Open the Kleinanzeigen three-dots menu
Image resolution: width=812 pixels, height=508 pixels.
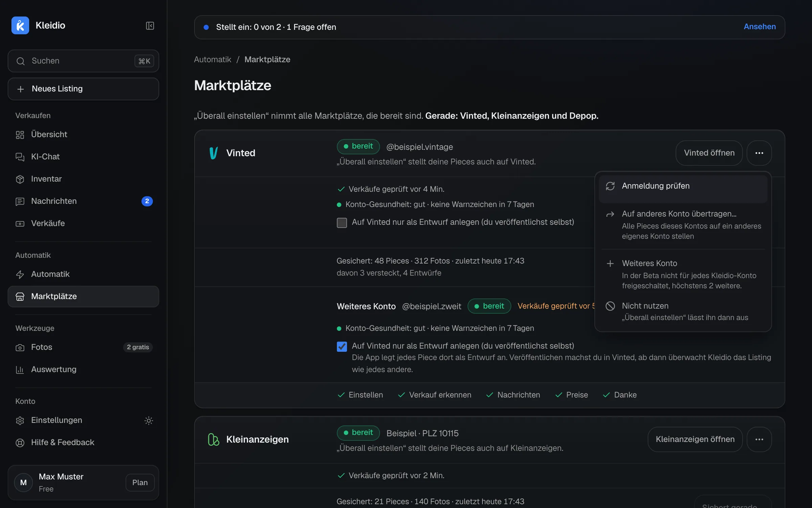point(759,439)
